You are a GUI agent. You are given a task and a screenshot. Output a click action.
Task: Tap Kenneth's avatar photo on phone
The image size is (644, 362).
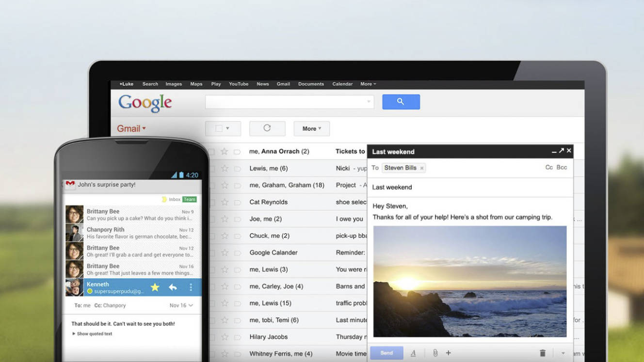coord(75,287)
